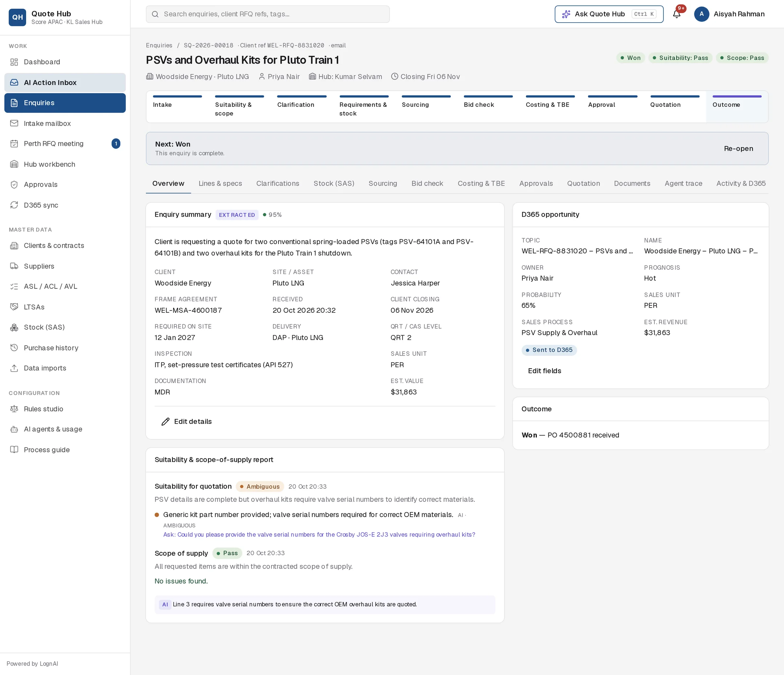Go to Enquiries breadcrumb link
The height and width of the screenshot is (675, 784).
click(x=159, y=45)
